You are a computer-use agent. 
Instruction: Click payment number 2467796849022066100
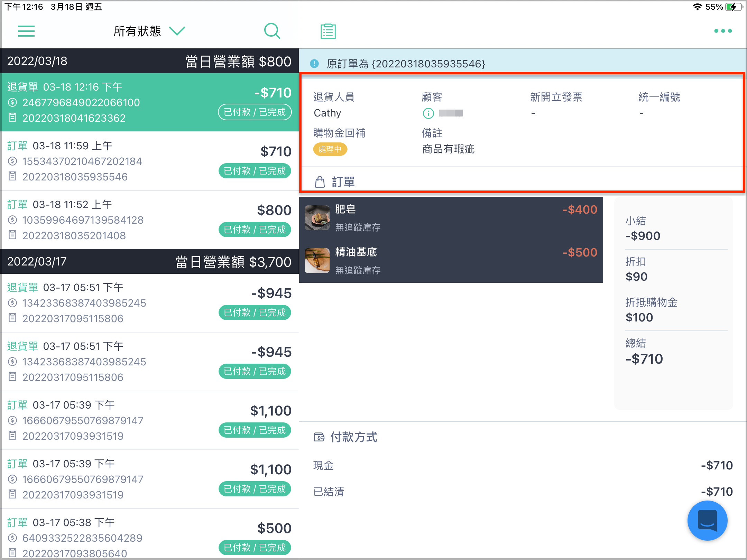pyautogui.click(x=81, y=102)
